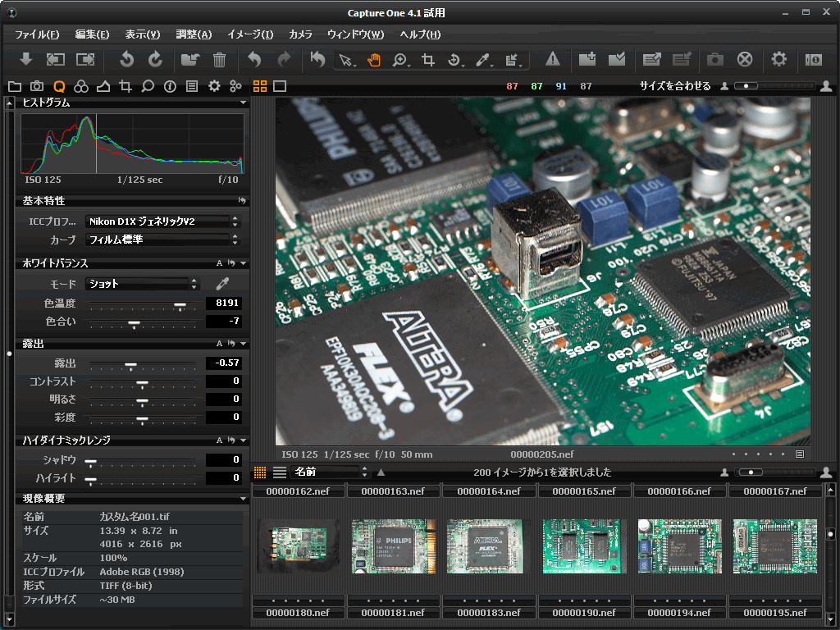Open the 編集(E) menu
The height and width of the screenshot is (630, 840).
point(92,34)
